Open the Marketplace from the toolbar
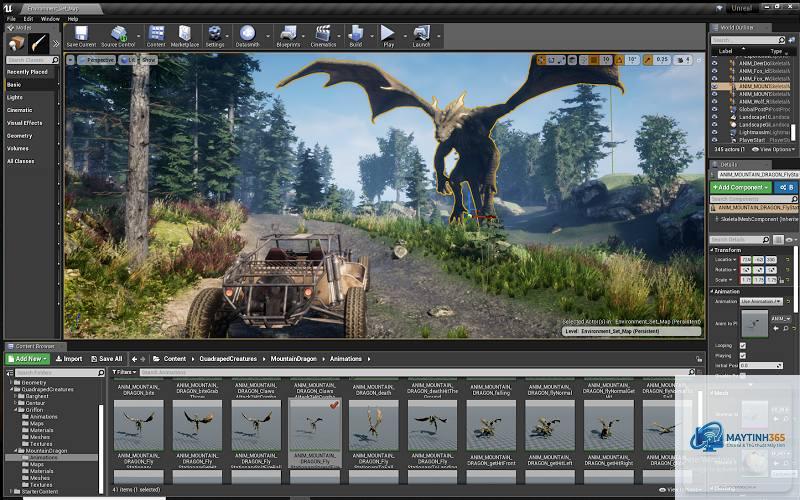800x500 pixels. pyautogui.click(x=185, y=36)
